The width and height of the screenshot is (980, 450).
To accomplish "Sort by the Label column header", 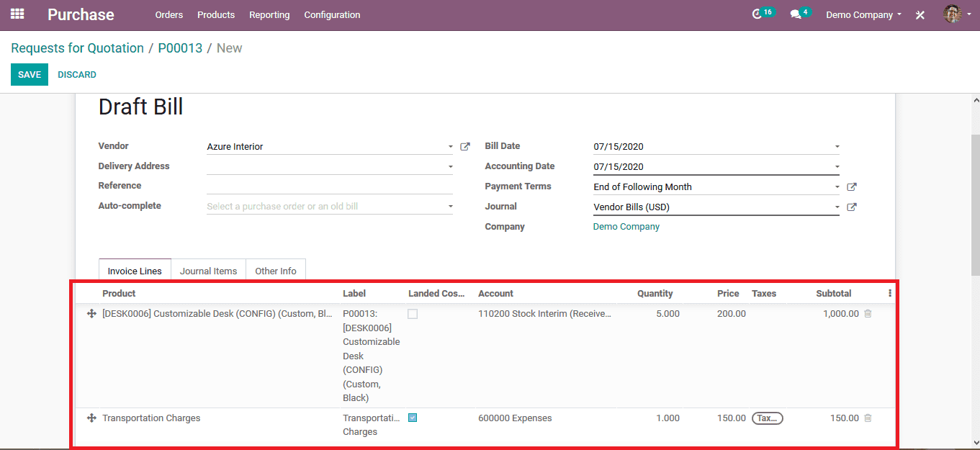I will click(x=354, y=293).
